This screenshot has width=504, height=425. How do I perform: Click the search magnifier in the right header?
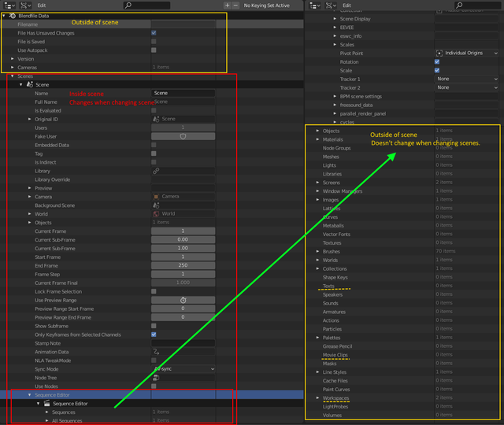pos(459,6)
